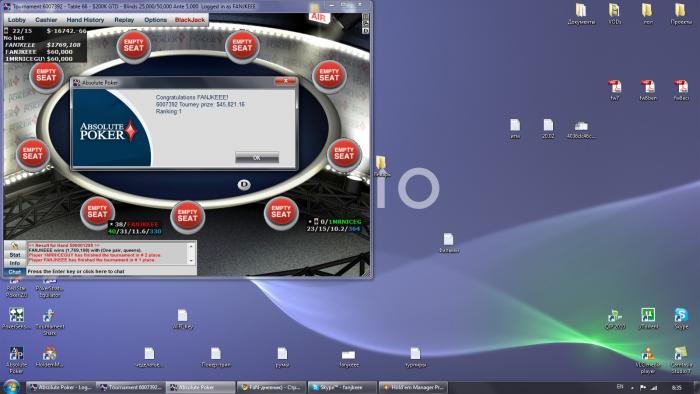This screenshot has height=394, width=700.
Task: Click the VLC media player desktop icon
Action: 648,360
